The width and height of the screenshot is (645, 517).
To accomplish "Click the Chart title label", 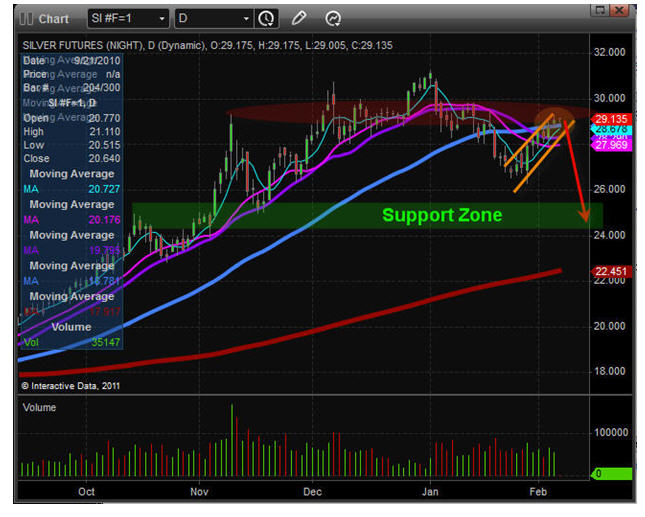I will (53, 18).
